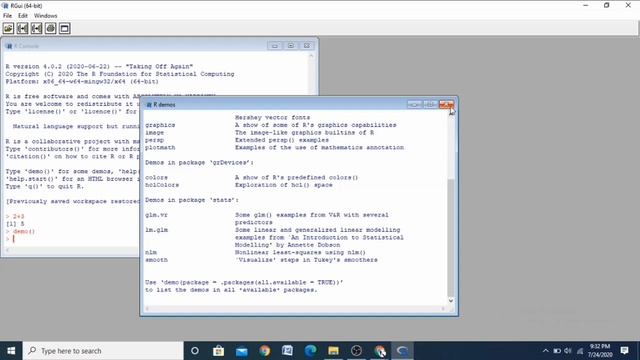Click the battery tray icon
This screenshot has height=360, width=640.
click(557, 351)
